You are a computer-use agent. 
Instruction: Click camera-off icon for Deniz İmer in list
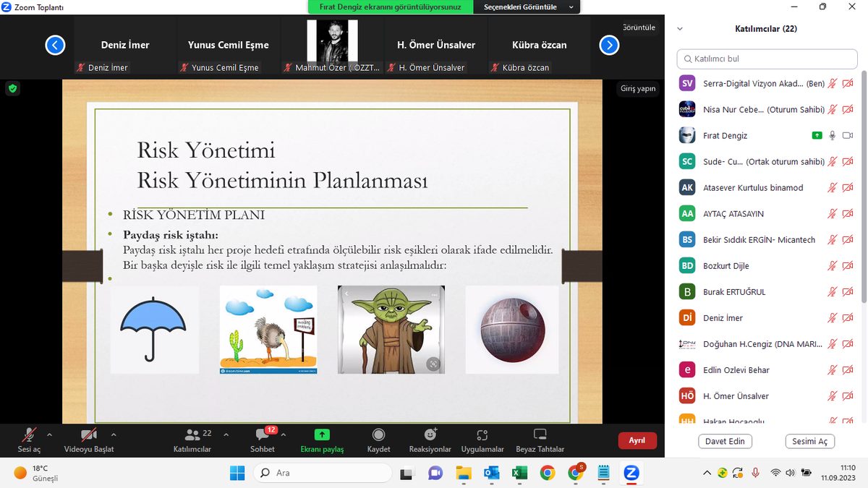(848, 318)
